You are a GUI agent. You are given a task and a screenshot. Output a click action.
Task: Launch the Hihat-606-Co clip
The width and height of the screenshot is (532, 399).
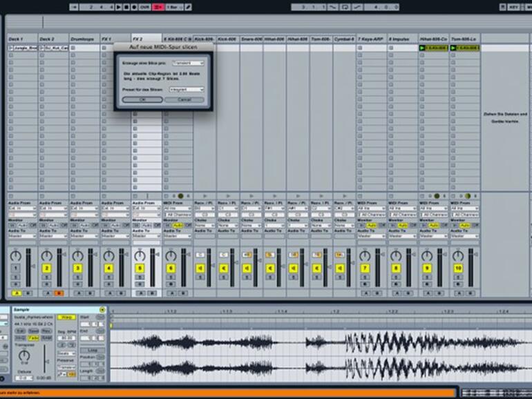[423, 48]
